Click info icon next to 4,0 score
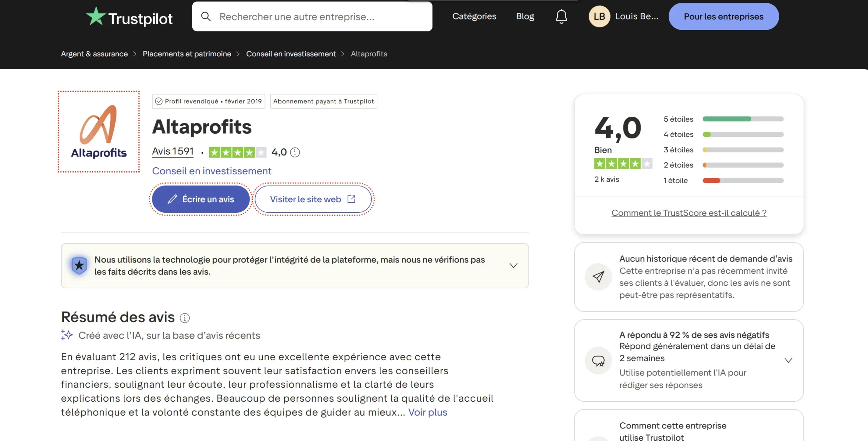868x441 pixels. pos(295,152)
